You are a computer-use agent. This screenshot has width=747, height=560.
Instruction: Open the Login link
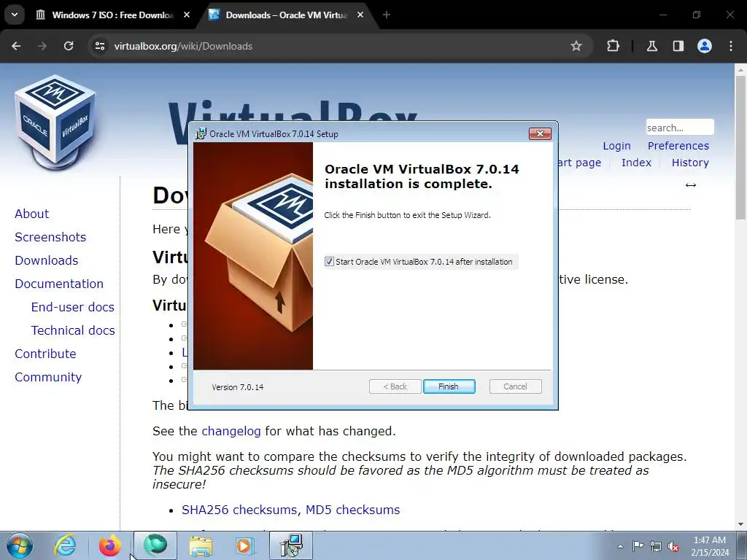point(616,146)
